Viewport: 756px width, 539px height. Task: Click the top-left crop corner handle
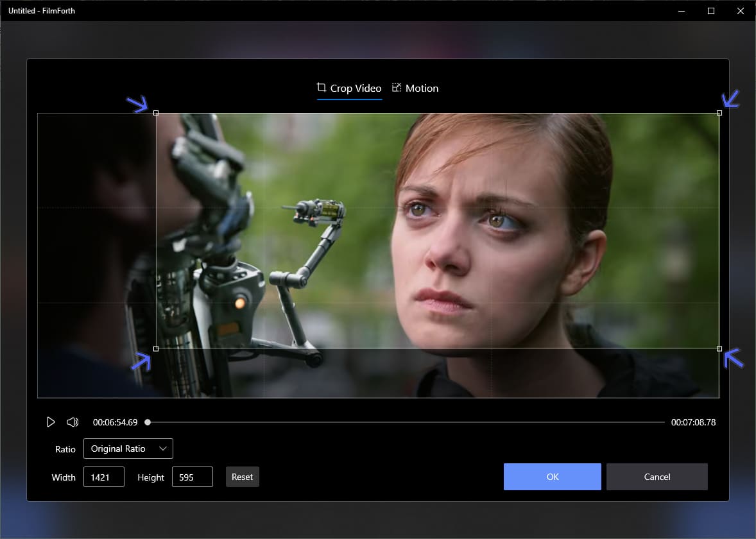[x=156, y=113]
